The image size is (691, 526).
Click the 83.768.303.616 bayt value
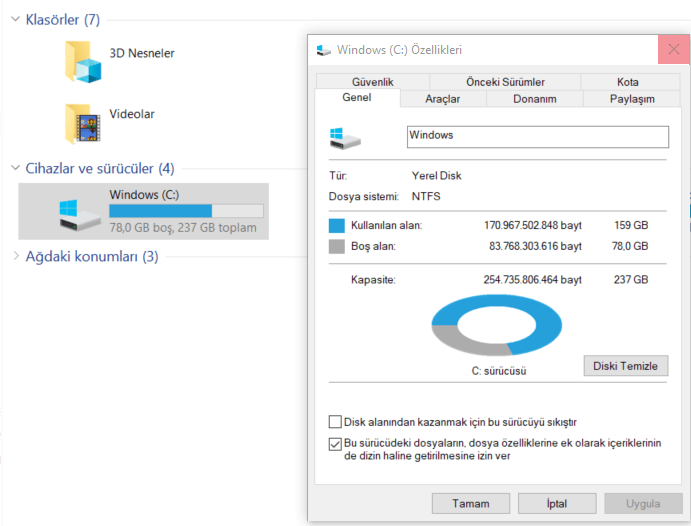click(x=535, y=246)
